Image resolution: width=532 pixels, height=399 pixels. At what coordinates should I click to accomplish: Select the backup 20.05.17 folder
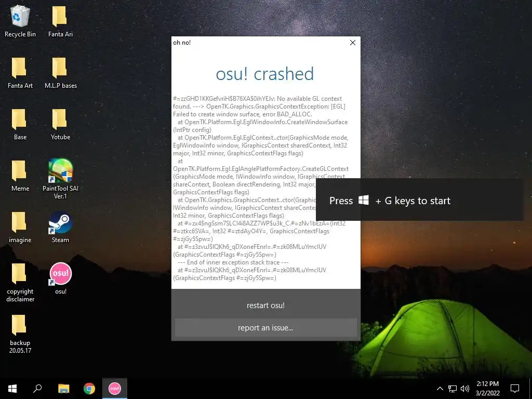coord(20,334)
